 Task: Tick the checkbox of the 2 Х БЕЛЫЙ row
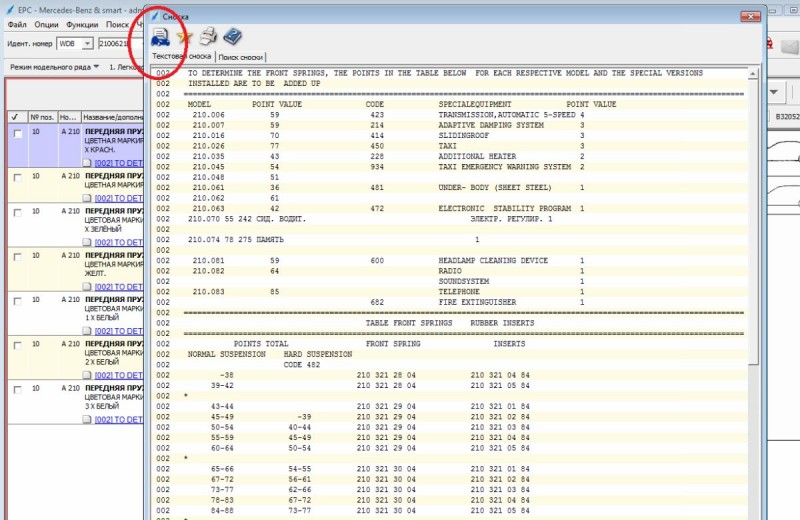coord(18,346)
